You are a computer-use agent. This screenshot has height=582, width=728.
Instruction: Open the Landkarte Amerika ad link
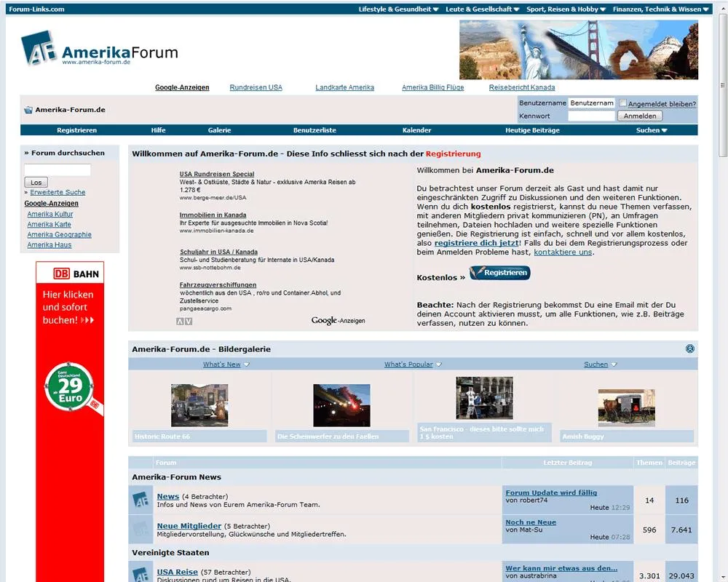344,87
